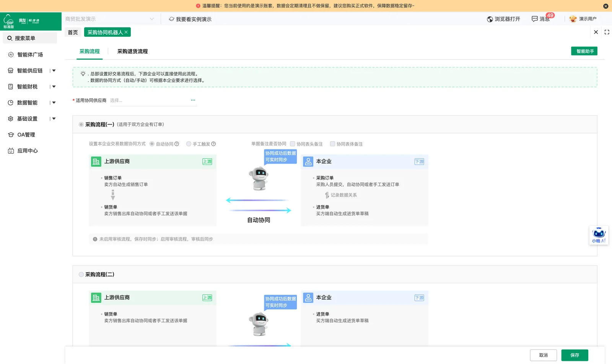Click the 取消 button
The image size is (612, 364).
543,355
